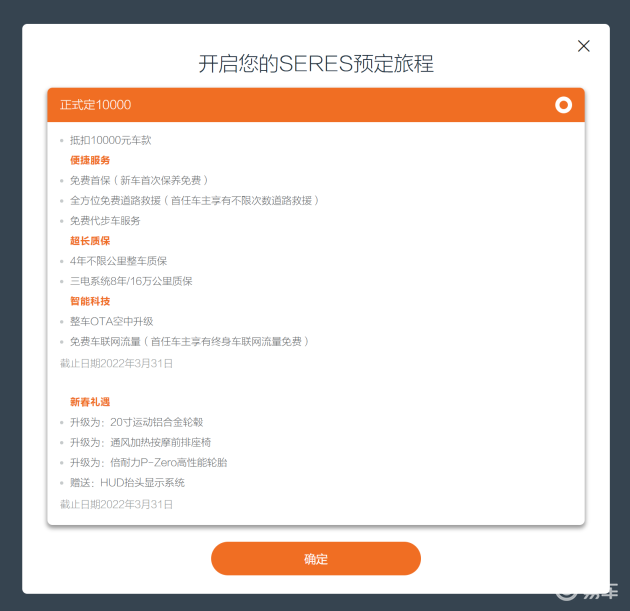Click 整车OTA空中升级 list item

pos(111,321)
